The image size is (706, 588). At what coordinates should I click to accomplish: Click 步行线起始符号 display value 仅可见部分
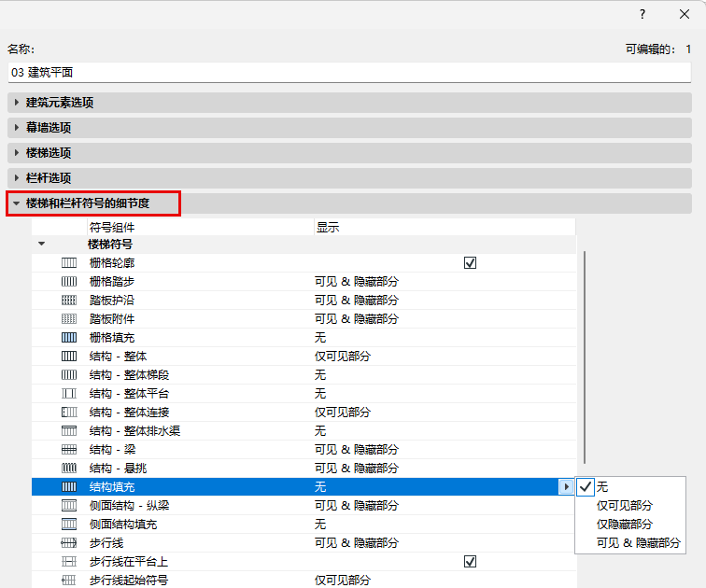tap(343, 581)
